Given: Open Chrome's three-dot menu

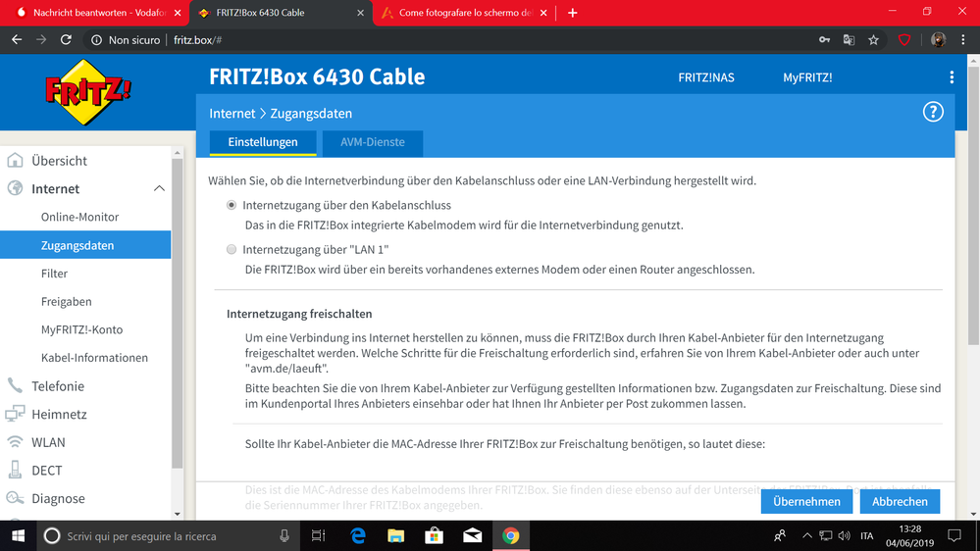Looking at the screenshot, I should coord(962,40).
